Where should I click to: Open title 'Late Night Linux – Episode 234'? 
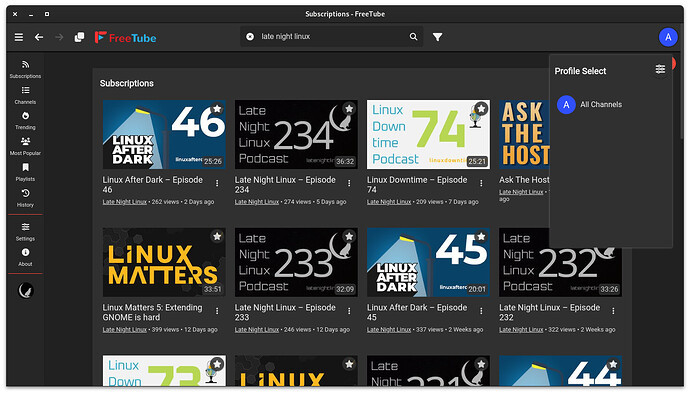click(285, 184)
